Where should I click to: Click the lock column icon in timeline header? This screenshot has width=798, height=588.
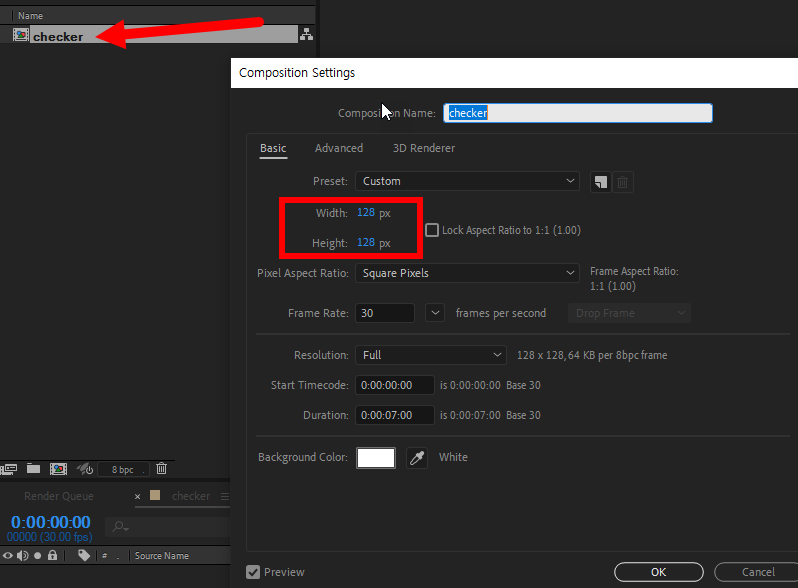[52, 556]
